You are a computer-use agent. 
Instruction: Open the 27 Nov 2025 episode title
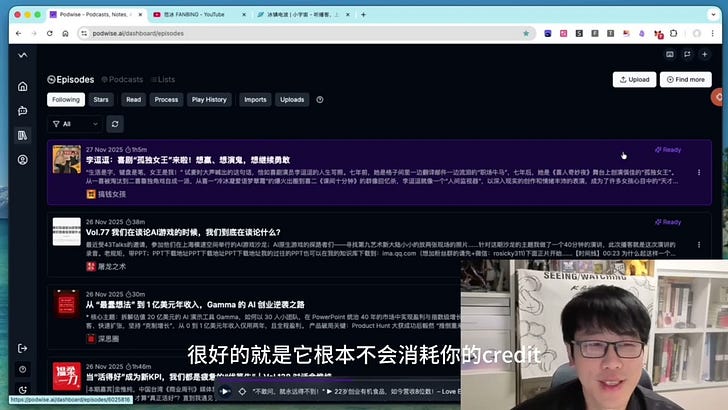pos(188,160)
